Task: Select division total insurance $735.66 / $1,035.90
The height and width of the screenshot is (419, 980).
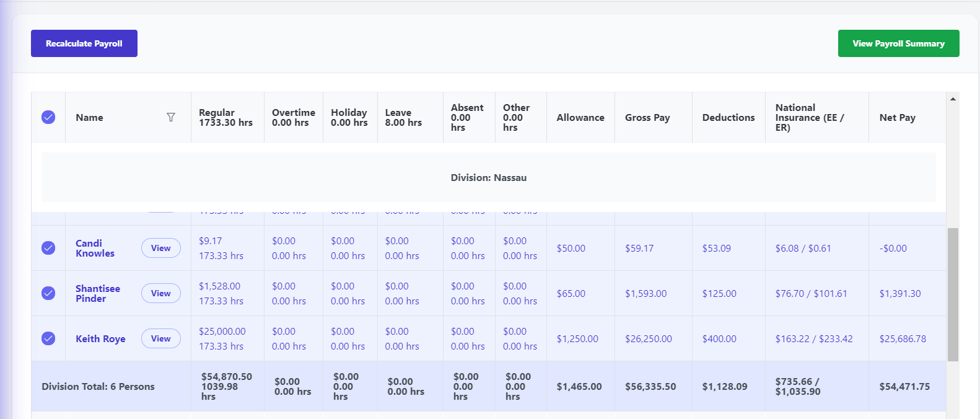Action: click(798, 386)
